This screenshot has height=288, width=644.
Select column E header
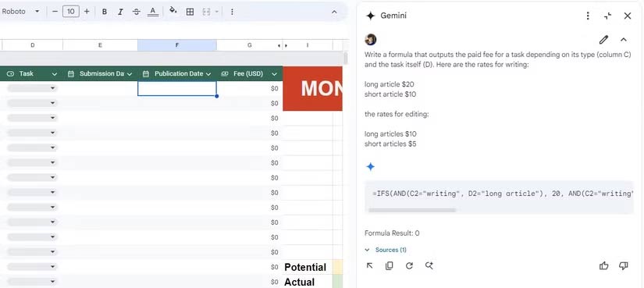coord(100,45)
